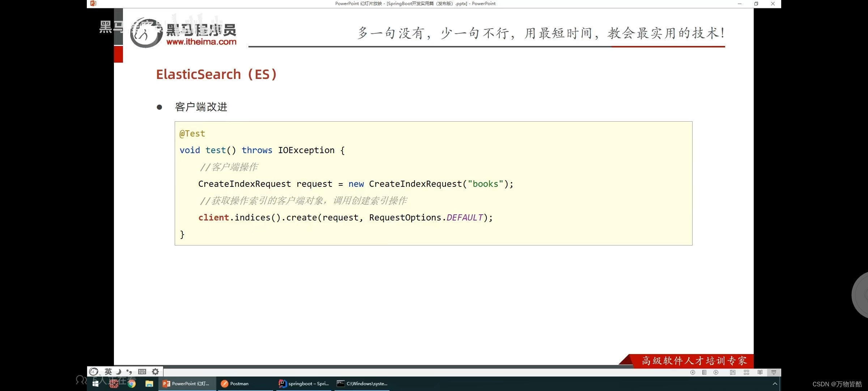Toggle IME punctuation mode
Viewport: 868px width, 391px height.
pos(129,371)
